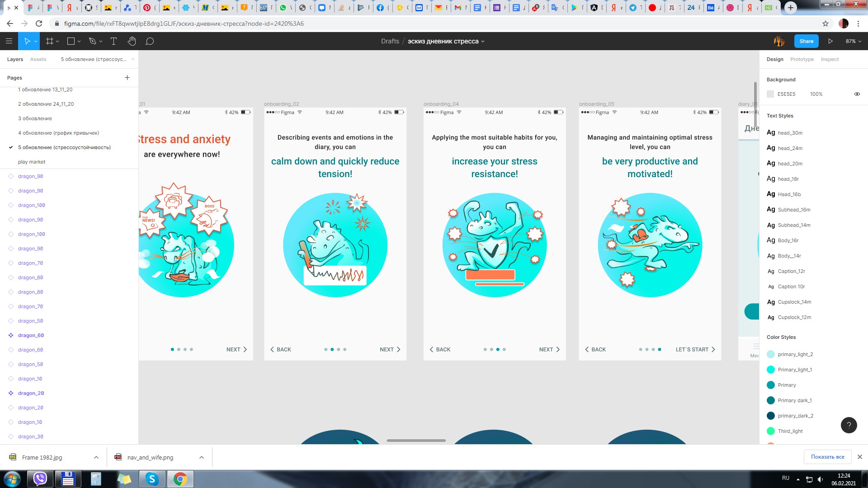The image size is (868, 488).
Task: Select the Rectangle shape tool
Action: pos(71,41)
